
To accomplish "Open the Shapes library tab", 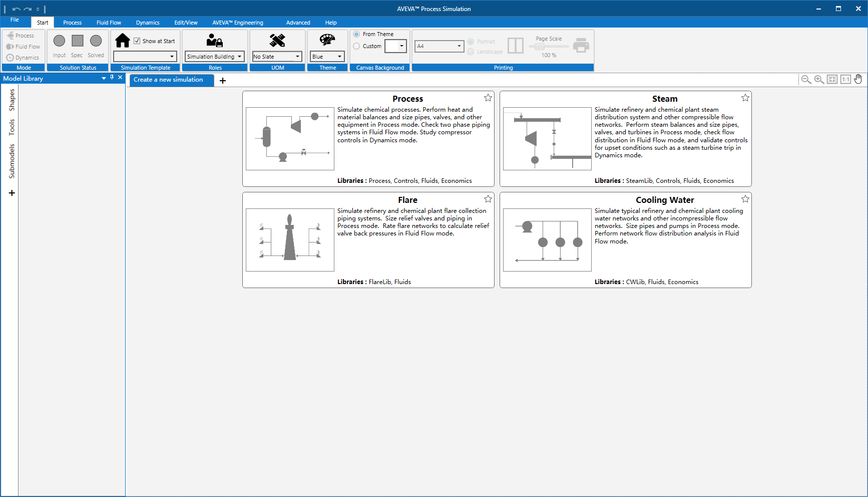I will click(x=12, y=100).
